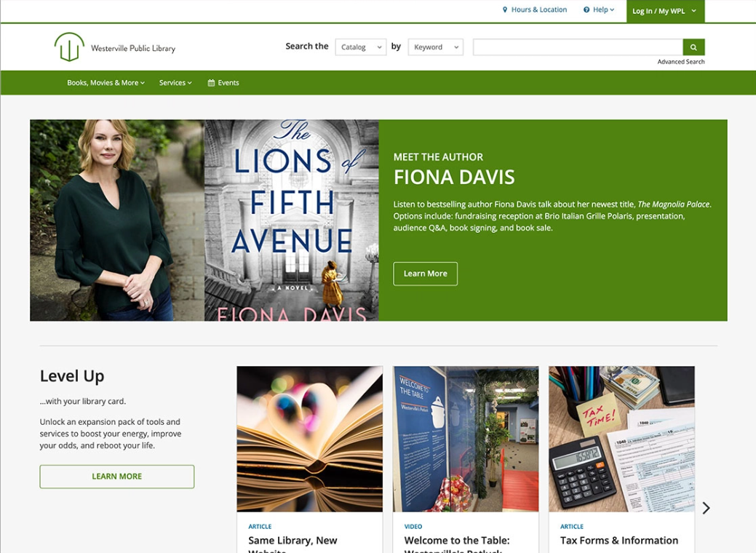Expand the Catalog search scope dropdown
The width and height of the screenshot is (756, 553).
tap(360, 47)
